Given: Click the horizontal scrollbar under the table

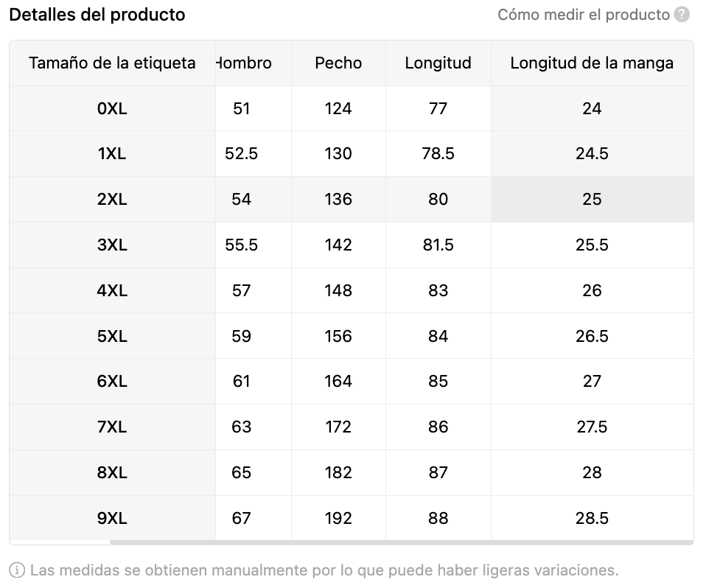Looking at the screenshot, I should (401, 542).
